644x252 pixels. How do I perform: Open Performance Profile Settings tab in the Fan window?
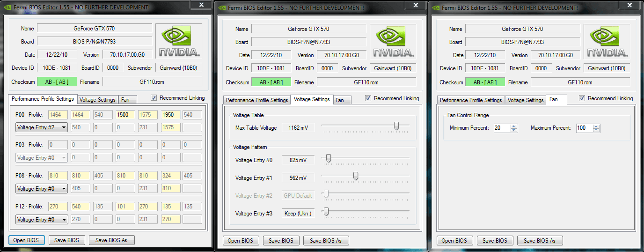pos(471,100)
